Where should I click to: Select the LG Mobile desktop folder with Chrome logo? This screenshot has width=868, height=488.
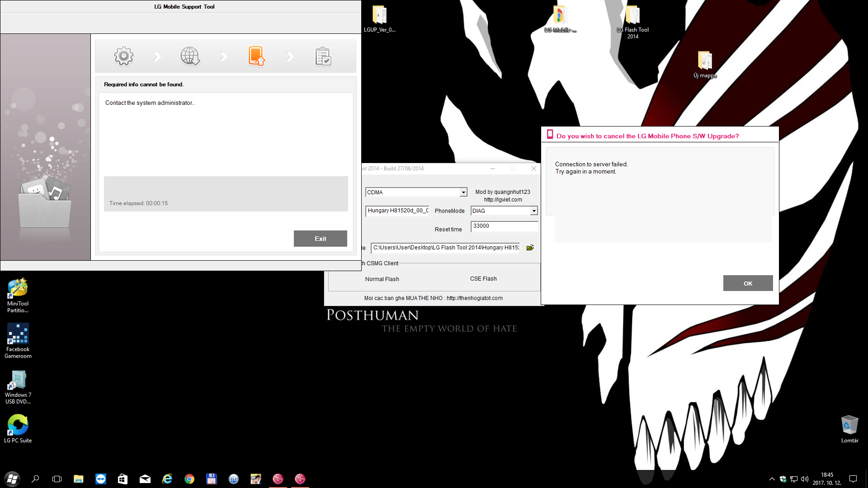point(560,19)
